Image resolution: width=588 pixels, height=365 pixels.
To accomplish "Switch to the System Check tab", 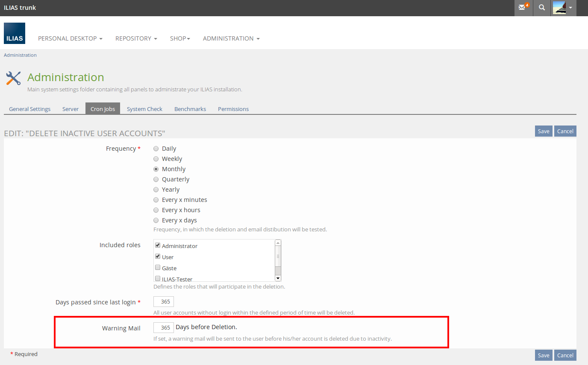I will pos(144,109).
